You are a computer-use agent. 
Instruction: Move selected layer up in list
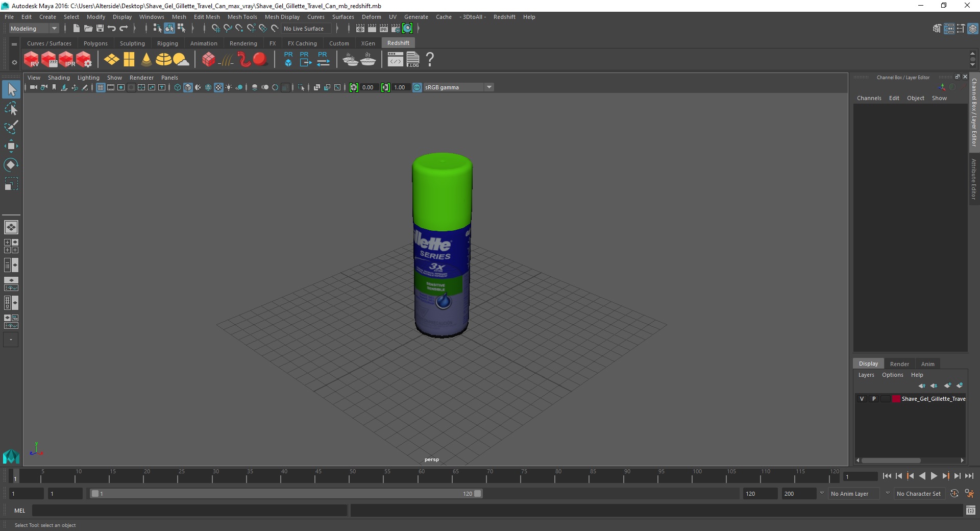tap(922, 385)
